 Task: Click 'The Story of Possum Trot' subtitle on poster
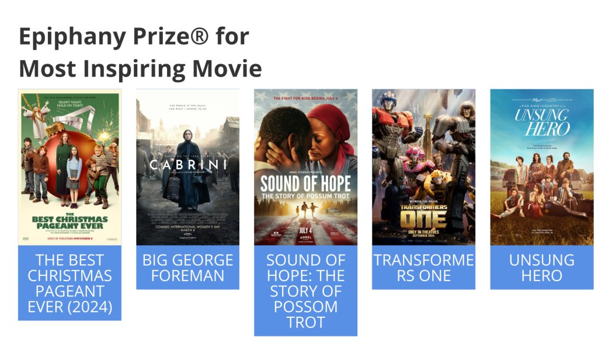305,196
